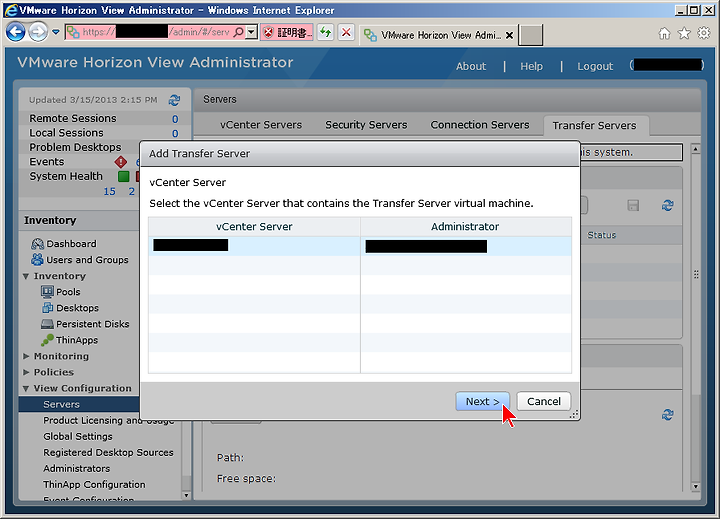Expand the Monitoring tree node
This screenshot has width=720, height=519.
tap(26, 356)
